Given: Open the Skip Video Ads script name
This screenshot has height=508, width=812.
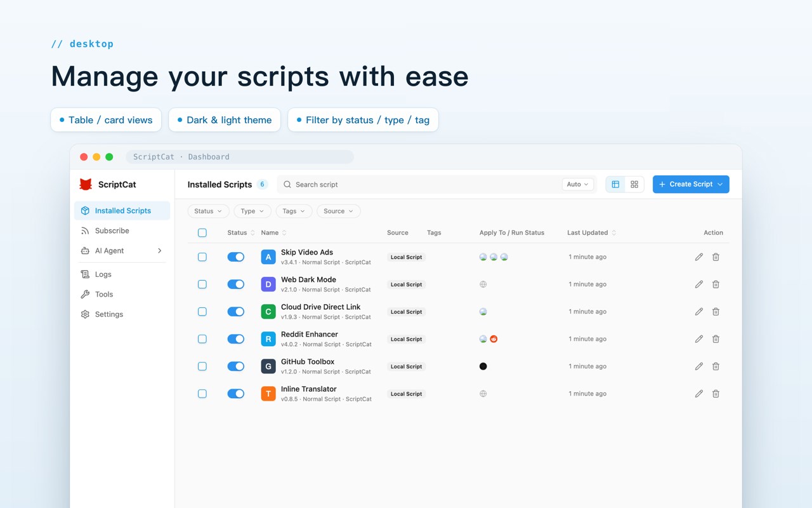Looking at the screenshot, I should point(307,252).
